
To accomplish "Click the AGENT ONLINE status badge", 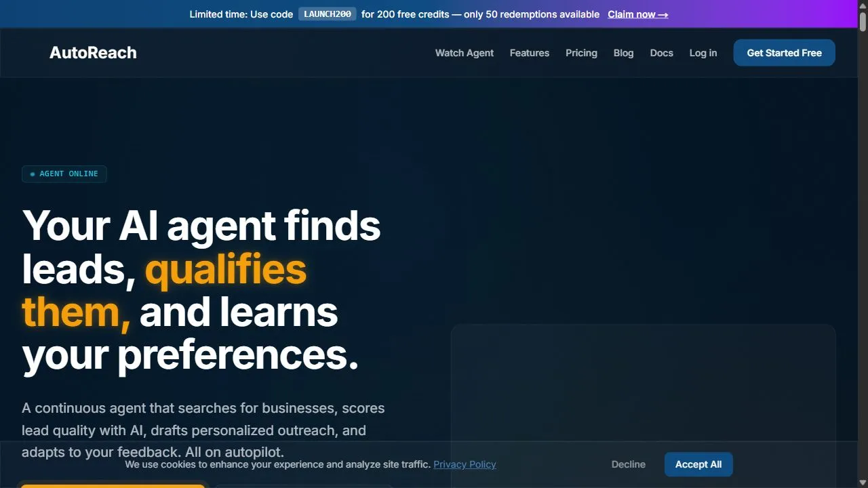I will pos(64,174).
